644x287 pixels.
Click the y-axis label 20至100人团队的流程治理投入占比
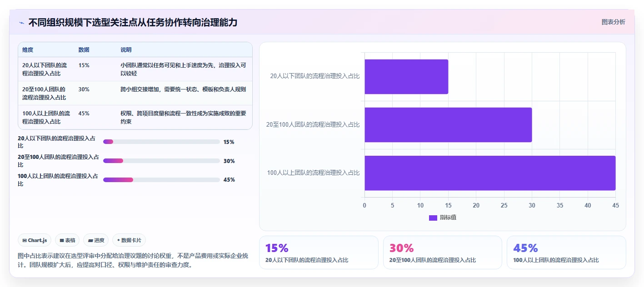pos(313,124)
